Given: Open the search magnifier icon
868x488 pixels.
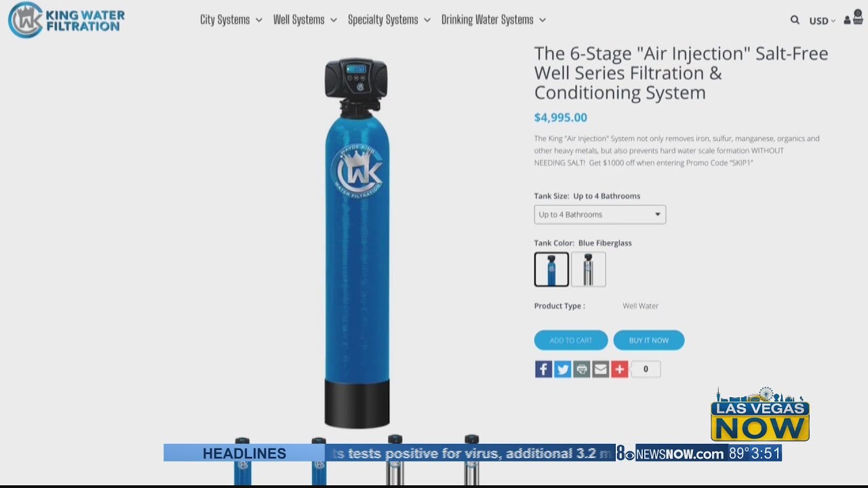Looking at the screenshot, I should (x=795, y=20).
